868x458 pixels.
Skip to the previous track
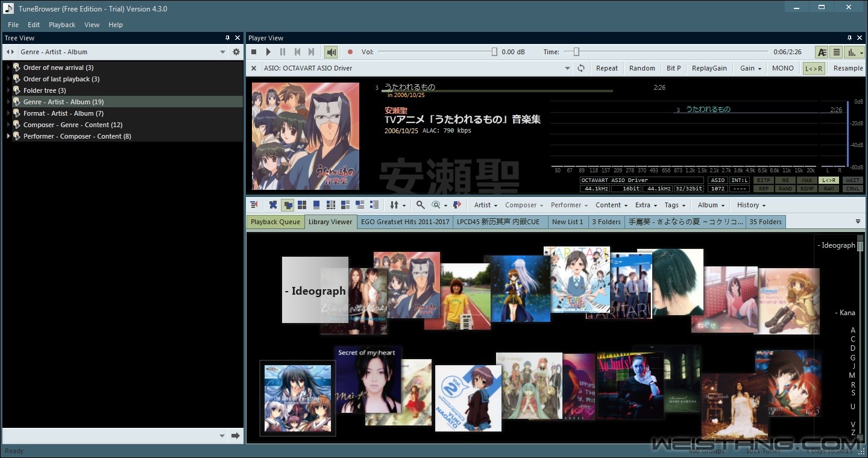[297, 52]
